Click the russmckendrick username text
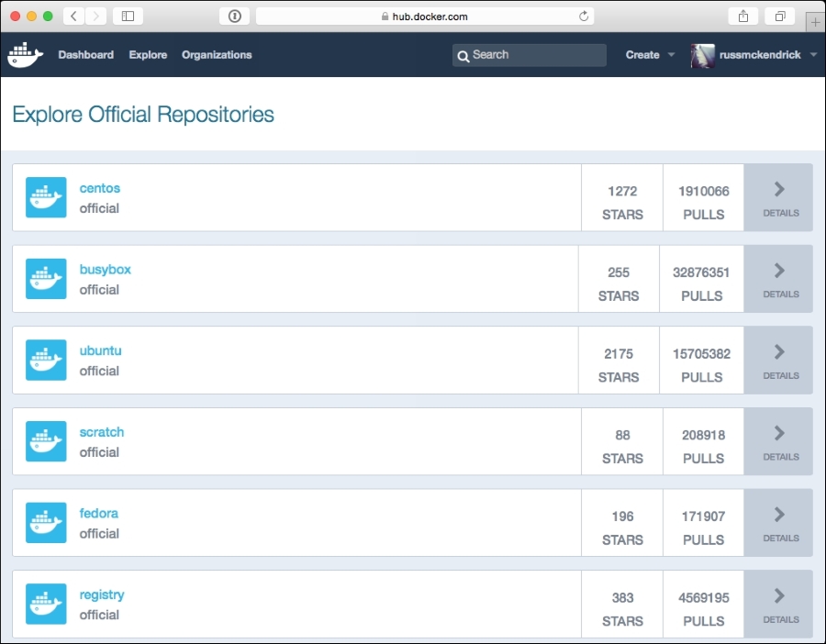This screenshot has height=644, width=826. point(760,55)
